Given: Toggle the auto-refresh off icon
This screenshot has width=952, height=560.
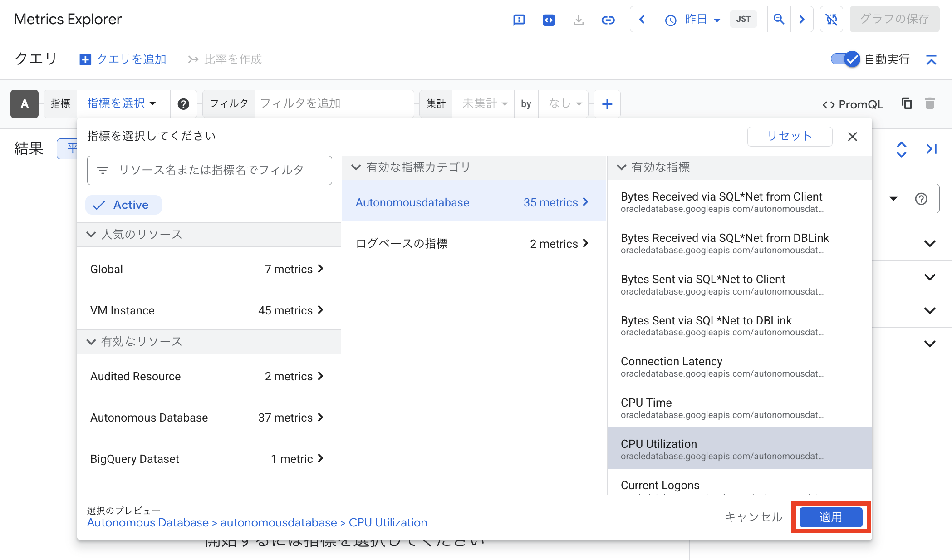Looking at the screenshot, I should 831,19.
